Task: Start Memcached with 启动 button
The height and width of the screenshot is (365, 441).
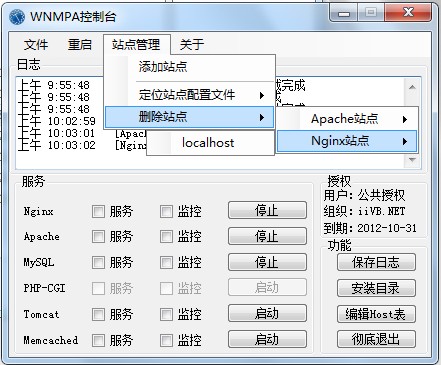Action: (267, 339)
